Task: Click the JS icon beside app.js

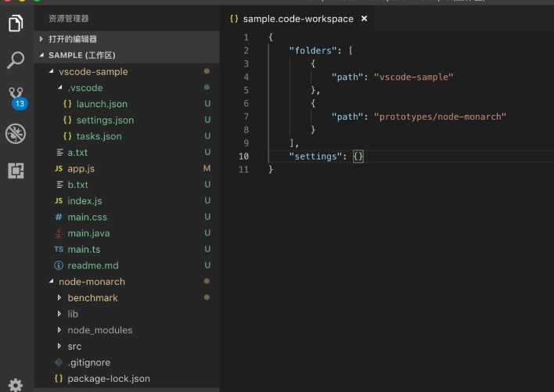Action: pos(59,168)
